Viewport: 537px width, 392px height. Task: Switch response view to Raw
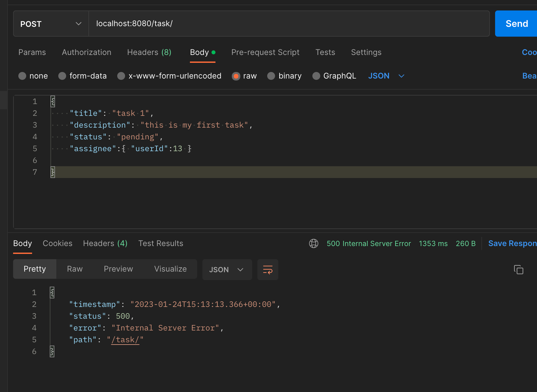[75, 269]
